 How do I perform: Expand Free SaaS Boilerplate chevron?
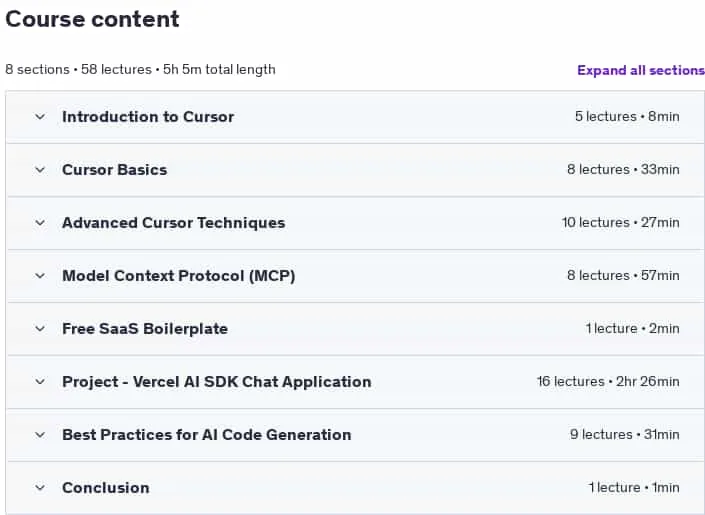(40, 329)
